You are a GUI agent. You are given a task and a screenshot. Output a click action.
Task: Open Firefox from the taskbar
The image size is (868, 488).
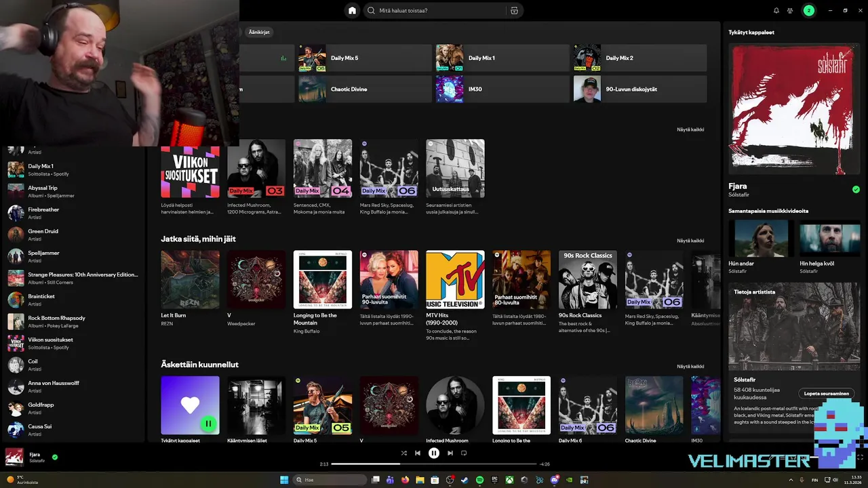coord(405,480)
